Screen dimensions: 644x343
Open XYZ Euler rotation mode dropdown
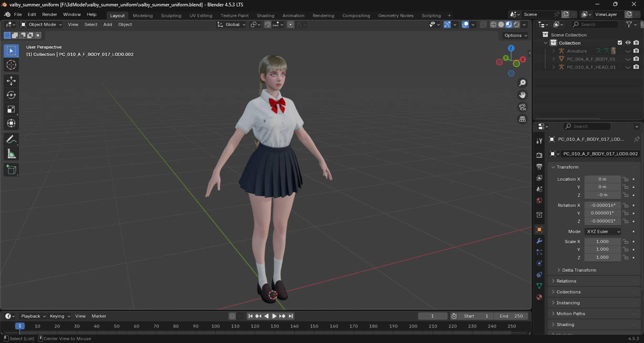[603, 231]
